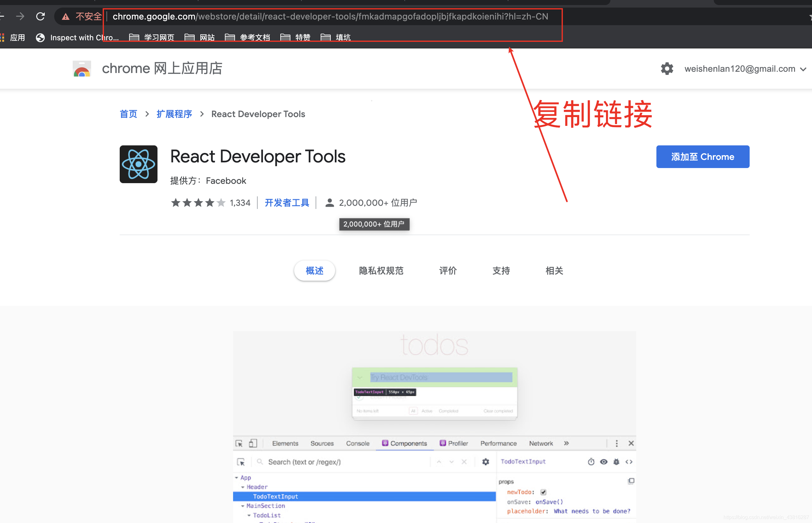Open the 参考文档 bookmark folder

[248, 37]
